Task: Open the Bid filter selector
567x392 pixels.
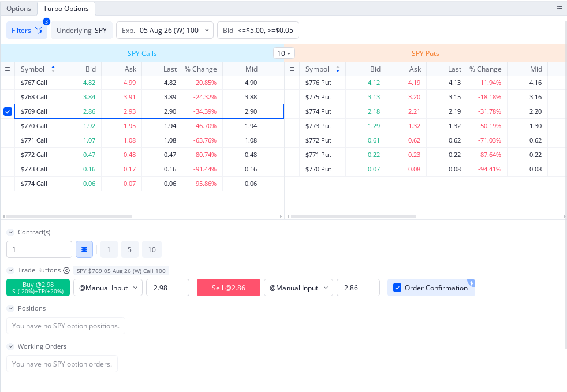Action: pyautogui.click(x=258, y=31)
